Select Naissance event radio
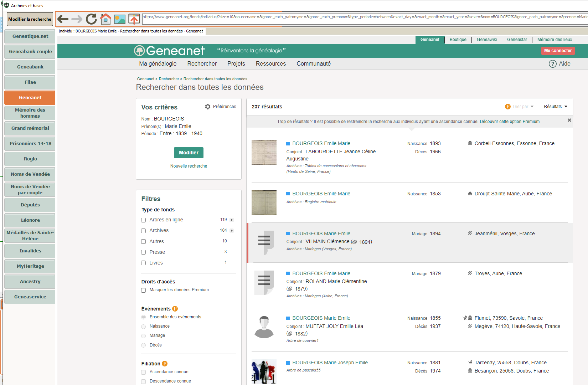Screen dimensions: 588x385 point(144,327)
